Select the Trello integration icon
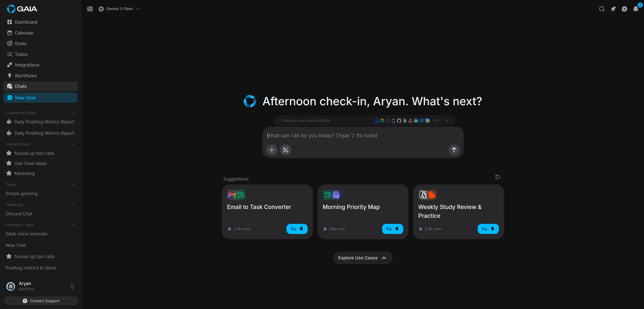Viewport: 644px width, 309px height. pyautogui.click(x=376, y=121)
